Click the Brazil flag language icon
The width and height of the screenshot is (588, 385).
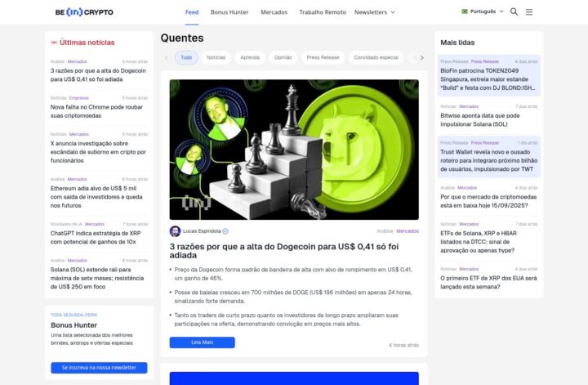click(x=465, y=12)
